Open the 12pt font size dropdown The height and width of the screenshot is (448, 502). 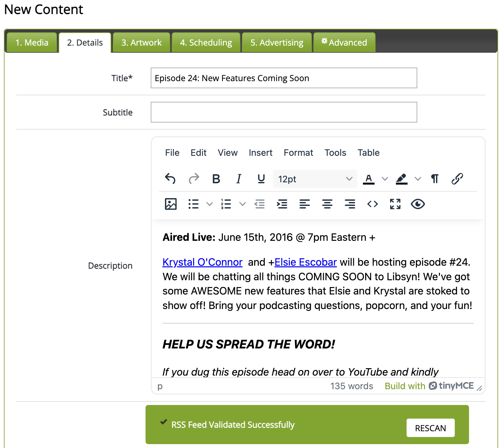click(x=315, y=179)
